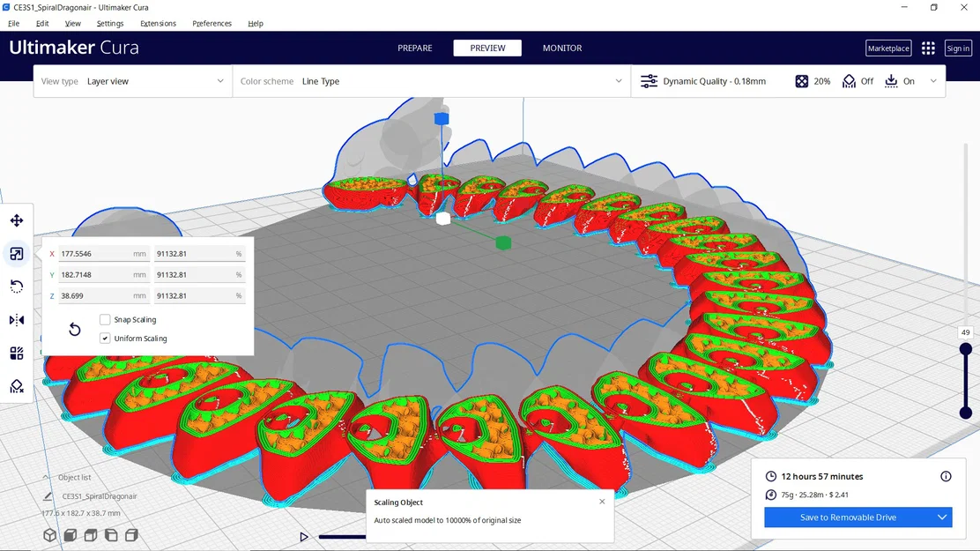Open the Per Model Settings tool

pyautogui.click(x=17, y=354)
